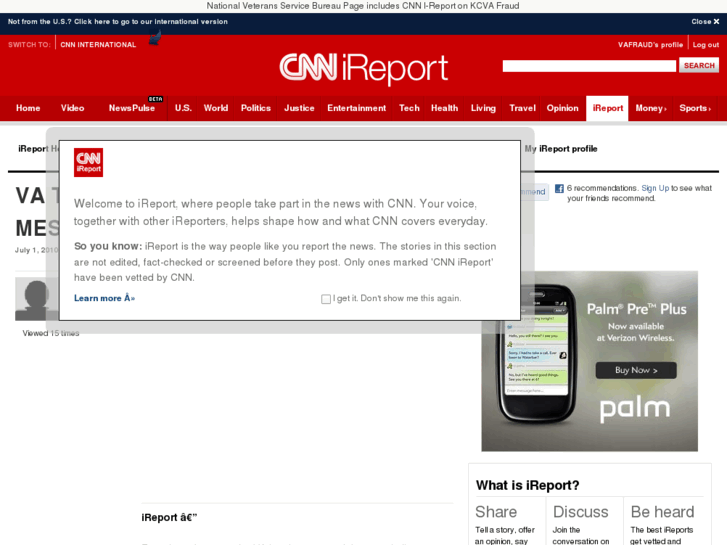The width and height of the screenshot is (727, 545).
Task: Click the Facebook icon beside recommendations
Action: tap(559, 188)
